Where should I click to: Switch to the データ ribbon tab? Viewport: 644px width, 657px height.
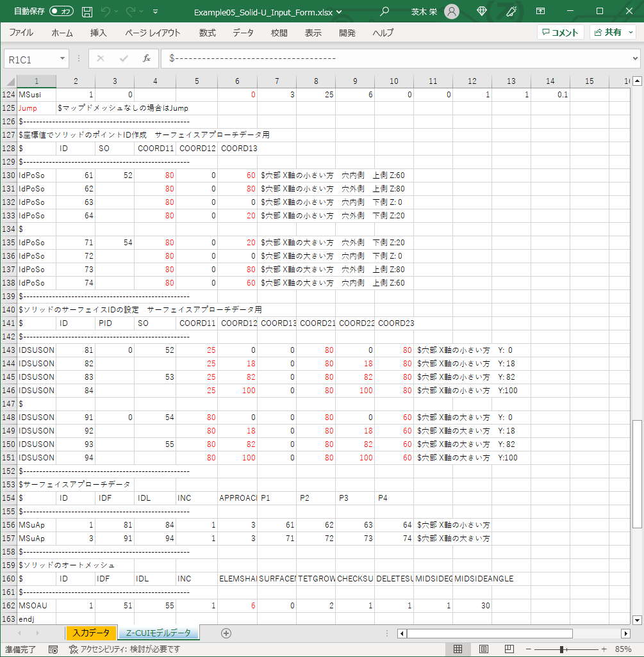243,33
